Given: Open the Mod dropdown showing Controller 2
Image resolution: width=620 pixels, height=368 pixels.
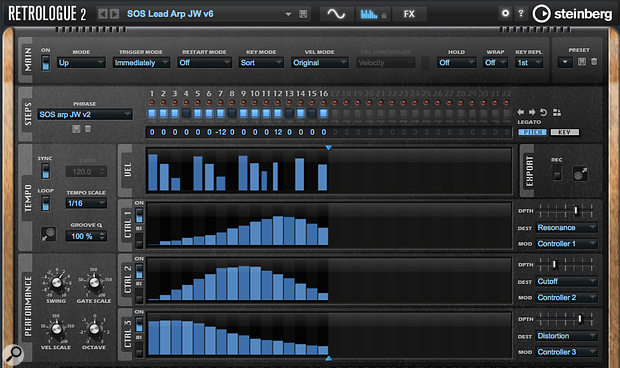Looking at the screenshot, I should (x=567, y=298).
